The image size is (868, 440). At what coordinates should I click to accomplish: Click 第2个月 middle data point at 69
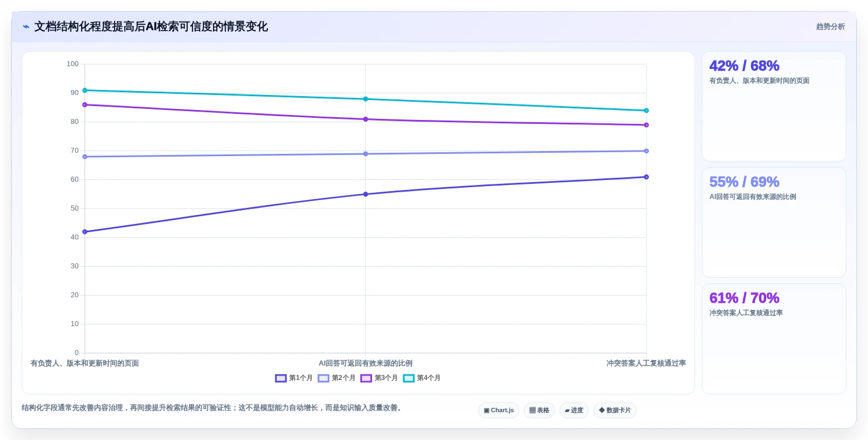pos(366,154)
